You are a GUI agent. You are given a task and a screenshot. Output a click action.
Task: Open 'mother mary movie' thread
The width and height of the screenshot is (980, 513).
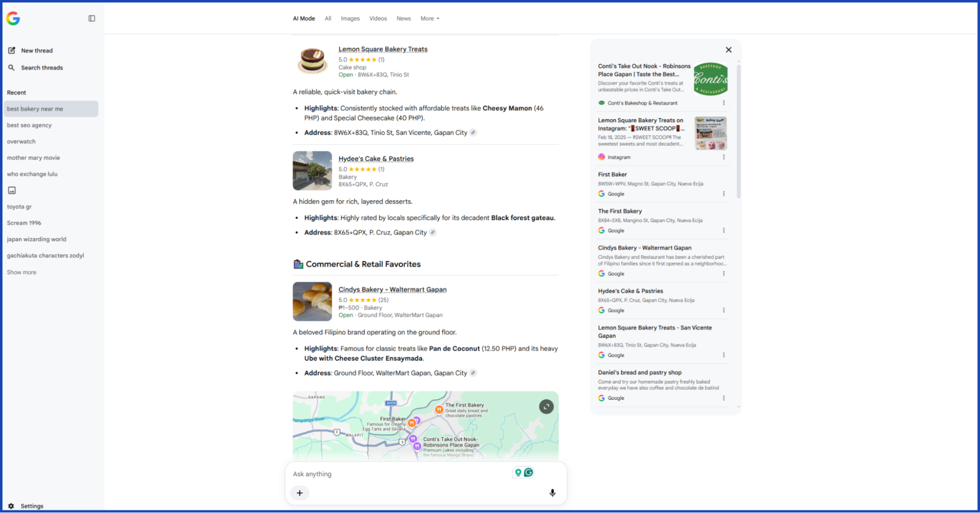pyautogui.click(x=33, y=158)
